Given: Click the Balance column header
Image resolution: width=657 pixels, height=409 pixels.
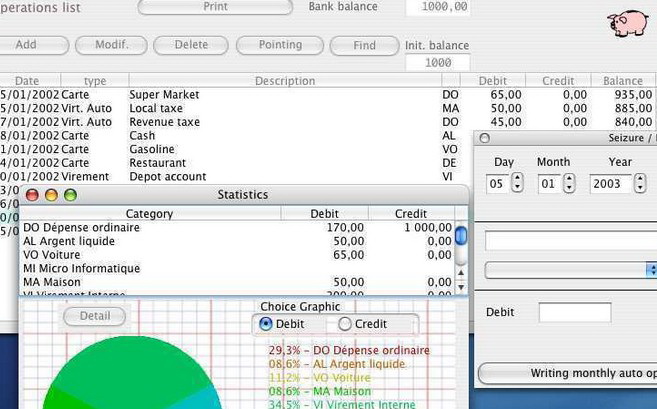Looking at the screenshot, I should tap(623, 80).
